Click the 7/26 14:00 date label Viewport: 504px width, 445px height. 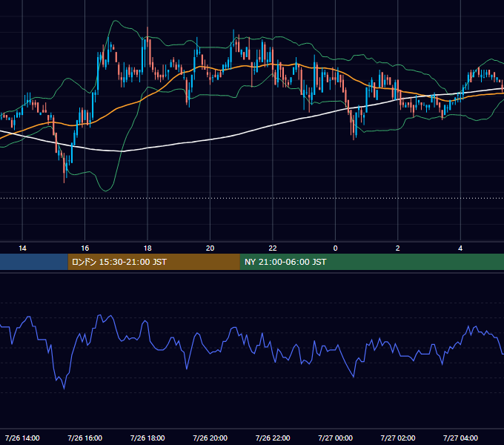tap(22, 438)
